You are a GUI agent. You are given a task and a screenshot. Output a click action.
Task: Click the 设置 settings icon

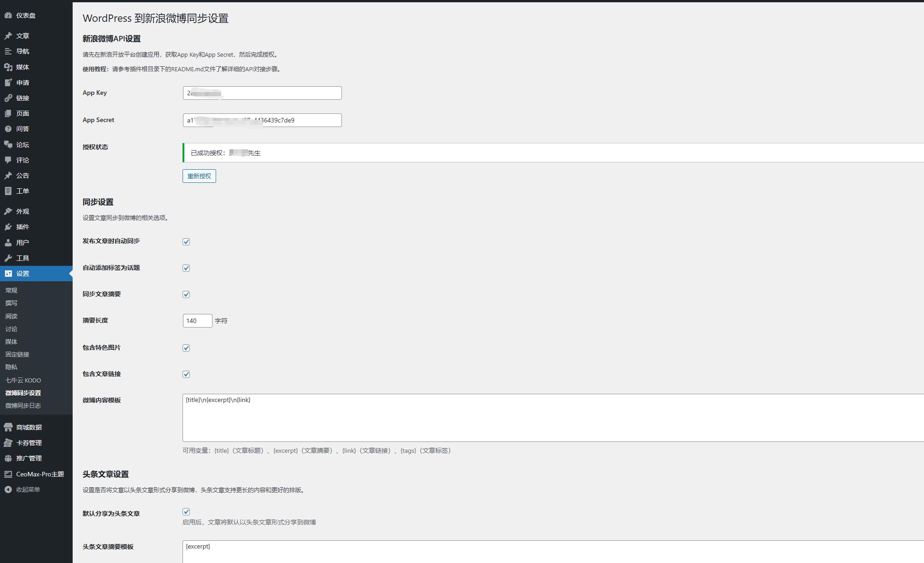click(x=8, y=274)
